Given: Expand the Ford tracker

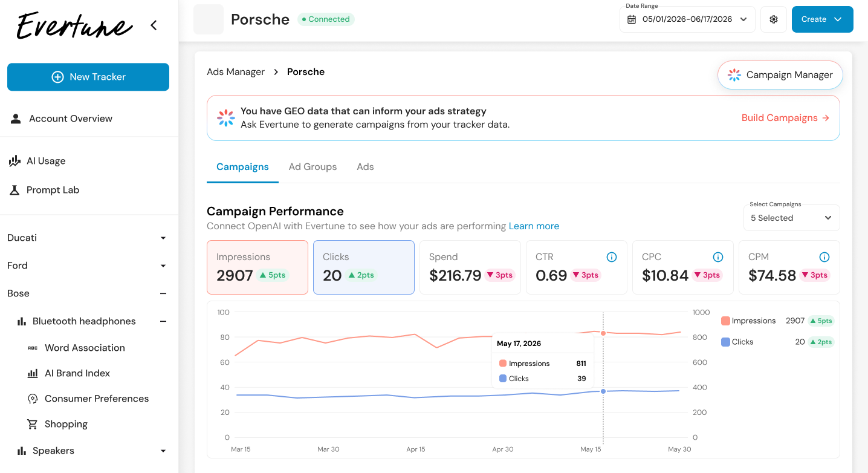Looking at the screenshot, I should click(x=163, y=266).
